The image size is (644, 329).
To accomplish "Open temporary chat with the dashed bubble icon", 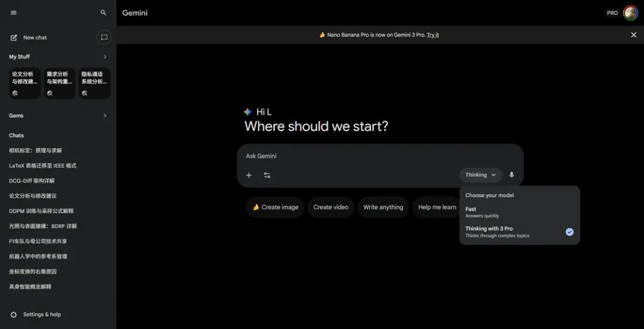I will pyautogui.click(x=104, y=37).
